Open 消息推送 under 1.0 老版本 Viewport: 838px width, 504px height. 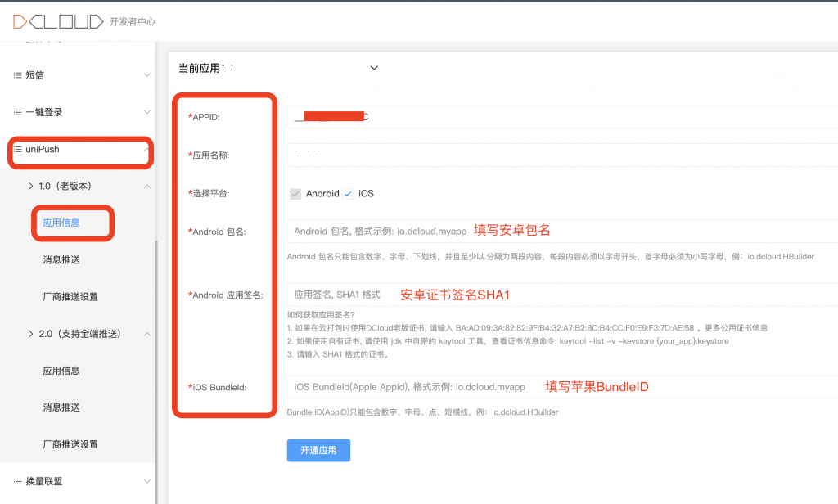coord(61,260)
